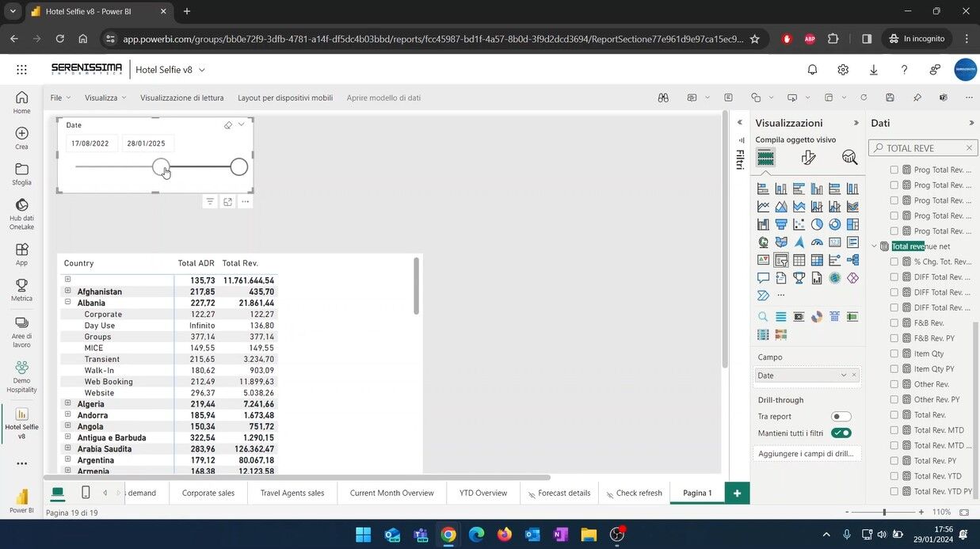Click Layout per dispositivi mobili
This screenshot has width=980, height=549.
click(285, 98)
